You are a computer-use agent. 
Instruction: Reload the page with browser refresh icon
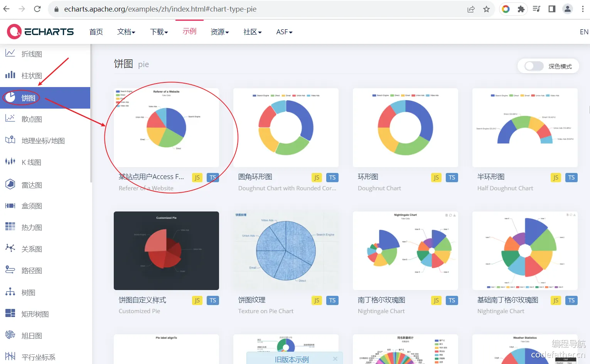tap(37, 9)
